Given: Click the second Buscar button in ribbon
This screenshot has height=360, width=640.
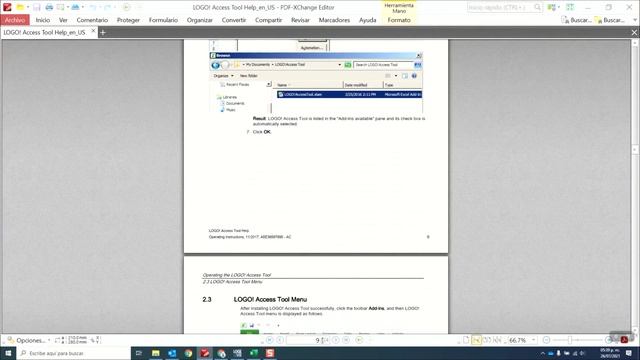Looking at the screenshot, I should click(610, 20).
